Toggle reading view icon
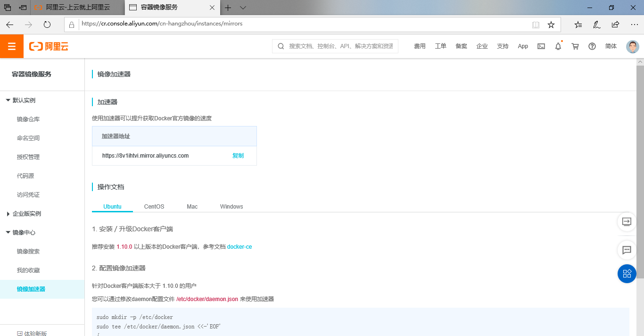Viewport: 644px width, 336px height. pos(536,25)
